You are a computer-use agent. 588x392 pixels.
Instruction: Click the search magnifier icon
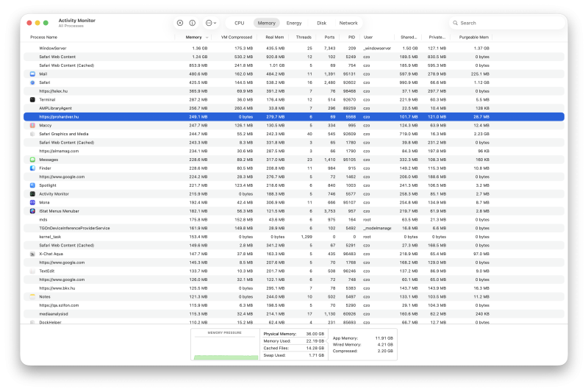pyautogui.click(x=455, y=23)
